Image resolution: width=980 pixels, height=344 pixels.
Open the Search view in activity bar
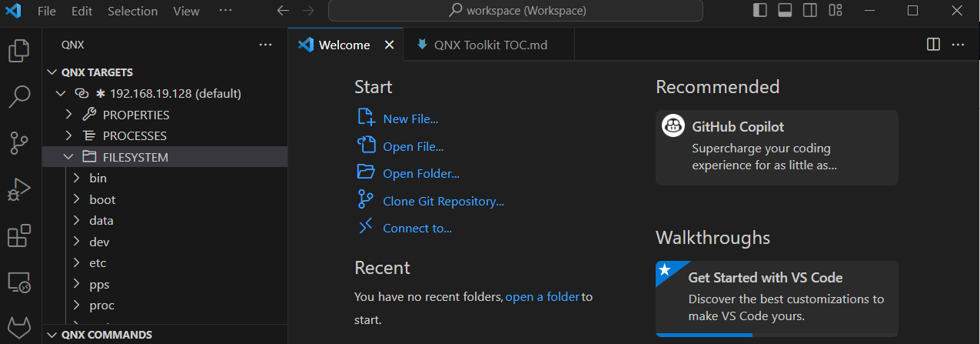click(18, 97)
